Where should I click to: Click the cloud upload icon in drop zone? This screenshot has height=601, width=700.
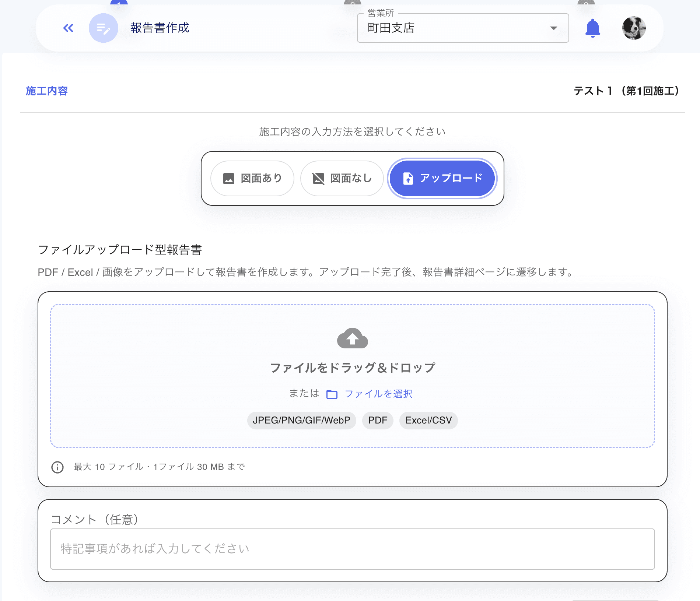point(353,339)
